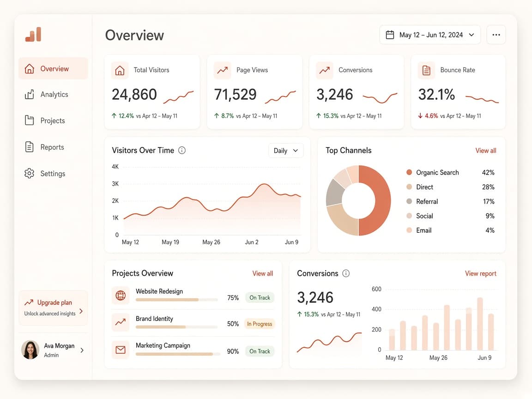Click info icon next to Visitors Over Time
The width and height of the screenshot is (532, 399).
pyautogui.click(x=182, y=150)
